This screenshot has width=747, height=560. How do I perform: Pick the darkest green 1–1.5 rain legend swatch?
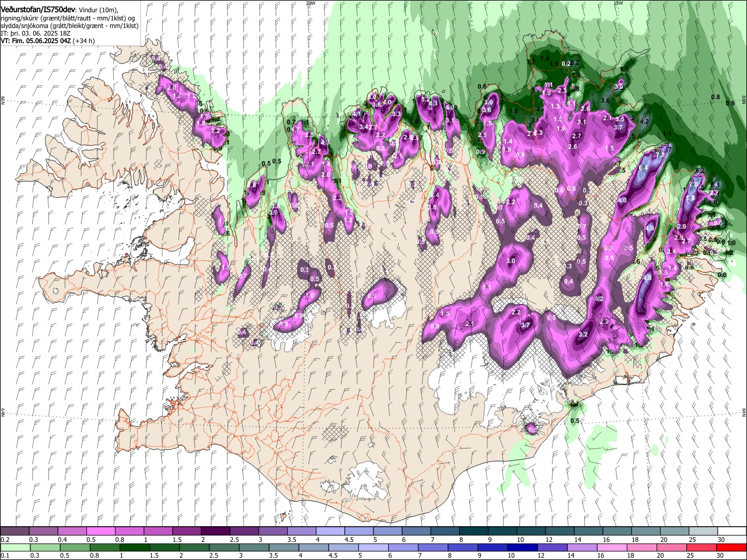pos(135,547)
